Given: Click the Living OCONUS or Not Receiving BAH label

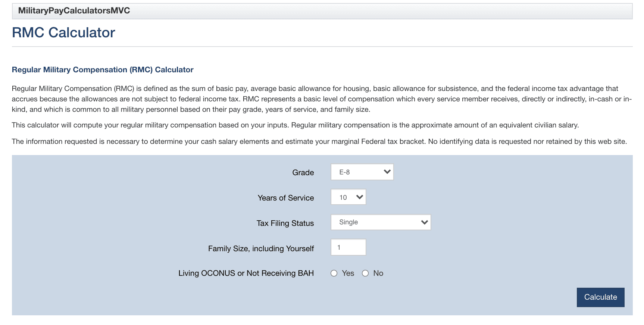Looking at the screenshot, I should pyautogui.click(x=246, y=273).
